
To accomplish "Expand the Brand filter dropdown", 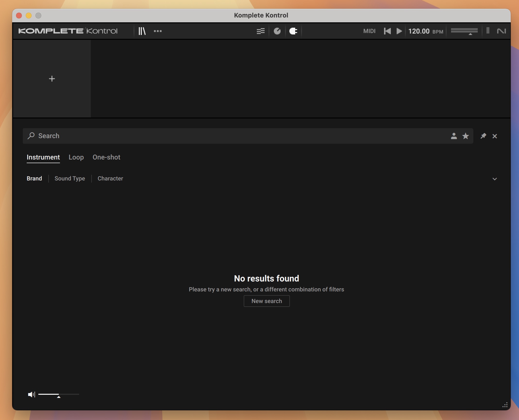I will (x=34, y=178).
